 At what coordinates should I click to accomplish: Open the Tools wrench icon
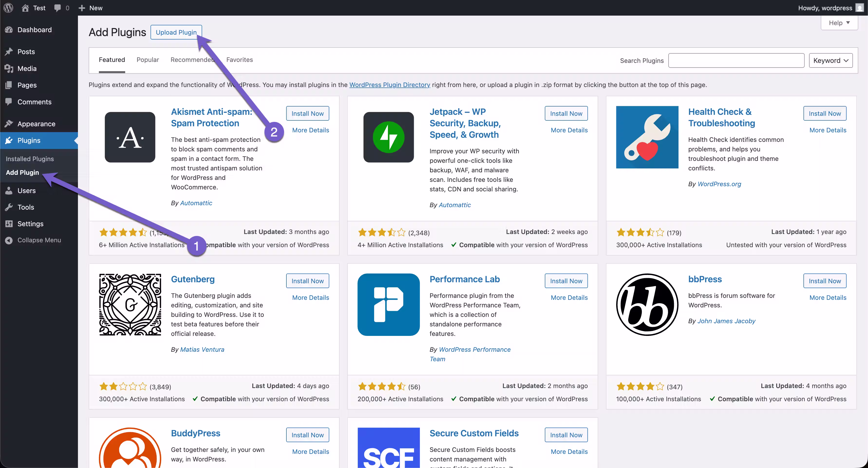coord(9,207)
